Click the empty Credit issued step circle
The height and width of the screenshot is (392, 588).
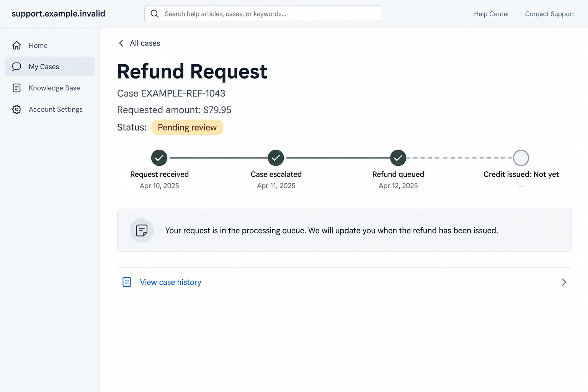click(521, 158)
